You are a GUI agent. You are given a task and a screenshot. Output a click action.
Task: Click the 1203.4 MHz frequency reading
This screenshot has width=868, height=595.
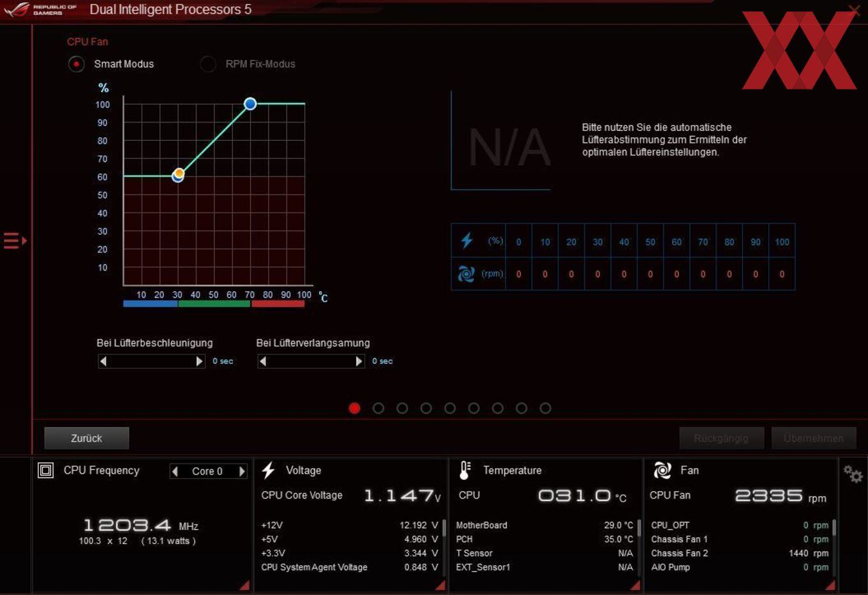coord(141,525)
